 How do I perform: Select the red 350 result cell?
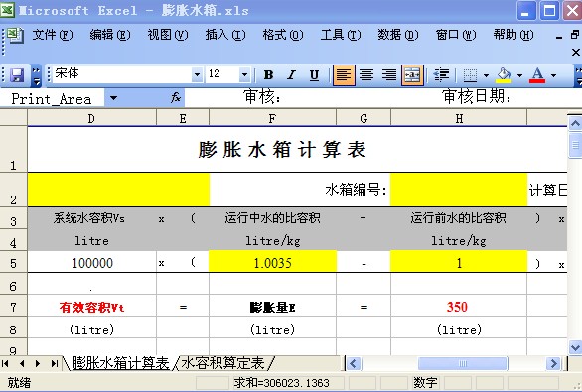(459, 307)
